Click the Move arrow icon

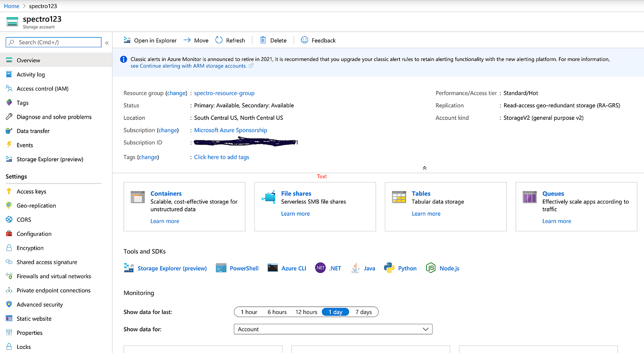click(x=187, y=40)
